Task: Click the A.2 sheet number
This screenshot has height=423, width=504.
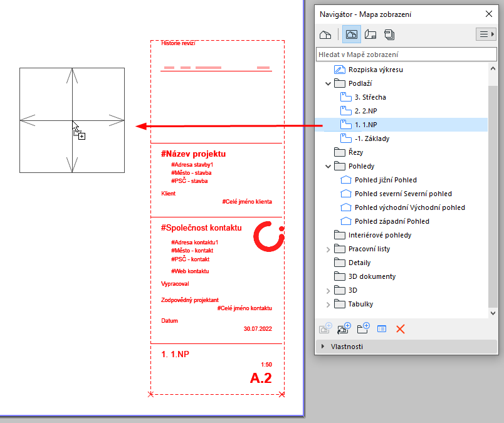Action: click(261, 378)
